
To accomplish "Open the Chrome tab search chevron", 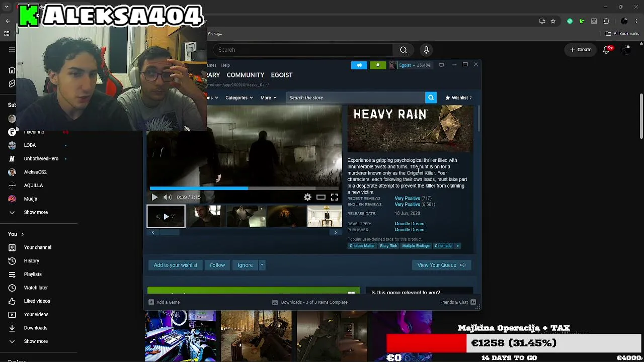I will (7, 7).
